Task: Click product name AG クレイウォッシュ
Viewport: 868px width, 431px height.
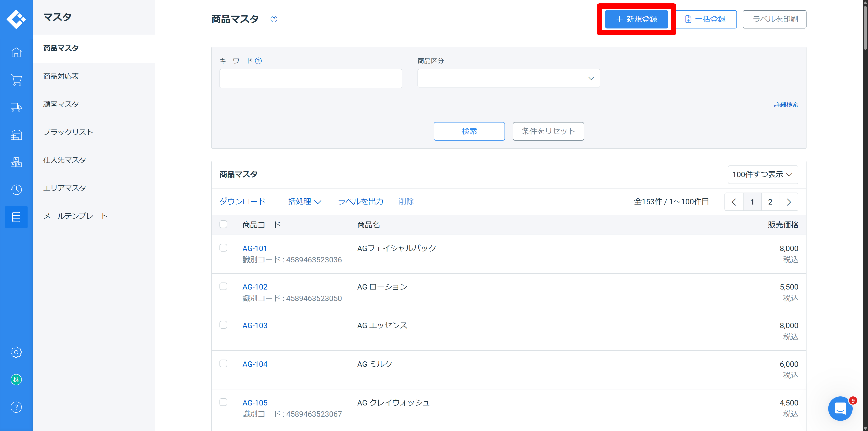Action: (393, 403)
